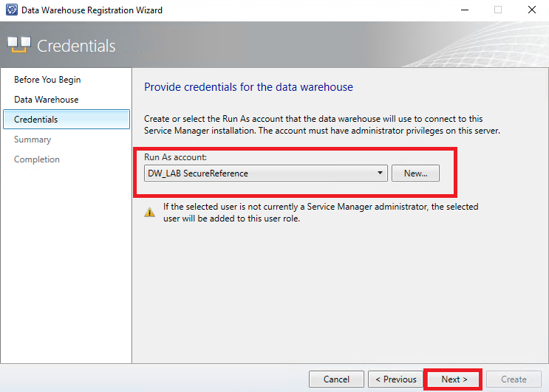Image resolution: width=549 pixels, height=392 pixels.
Task: Jump to the Completion step in sidebar
Action: pos(37,159)
